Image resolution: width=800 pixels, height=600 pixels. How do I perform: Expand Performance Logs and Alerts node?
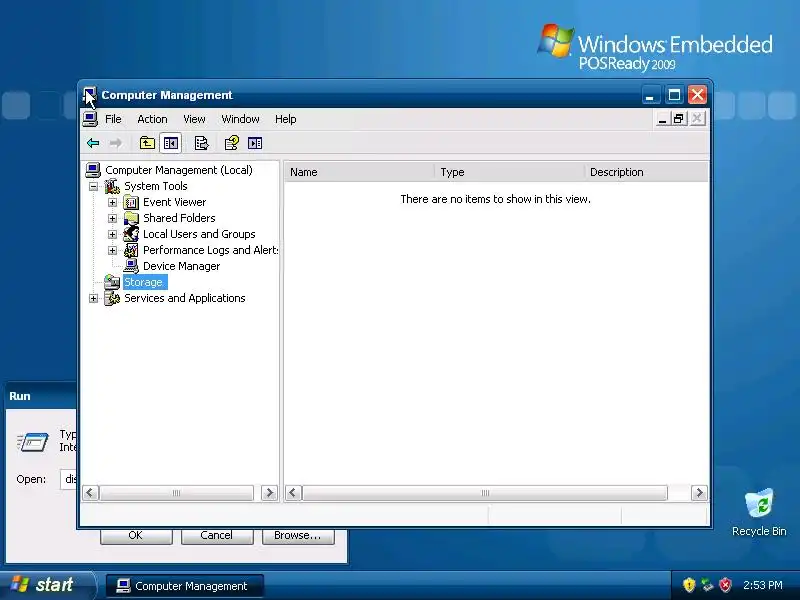click(x=112, y=251)
